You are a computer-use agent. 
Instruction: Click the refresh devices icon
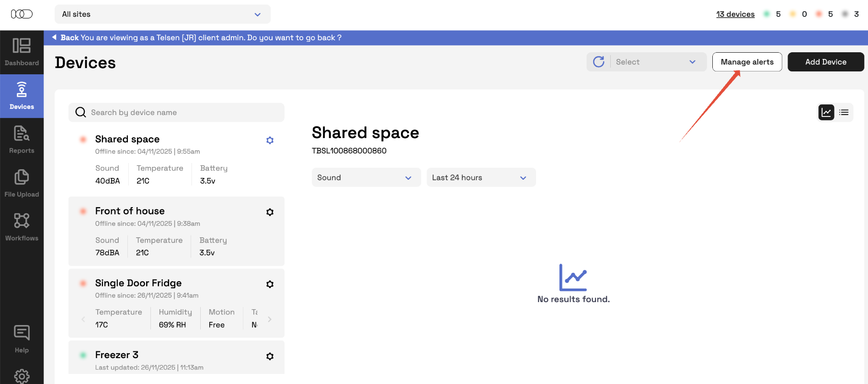point(599,62)
